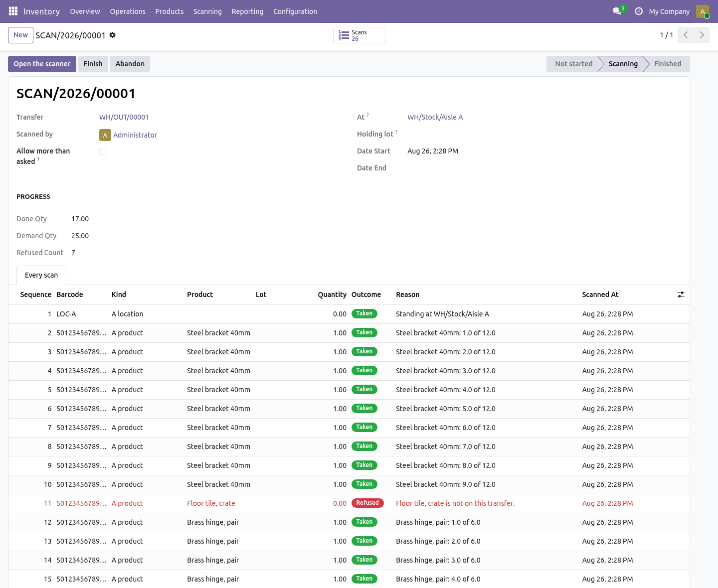Open the activities clock icon

[x=639, y=11]
